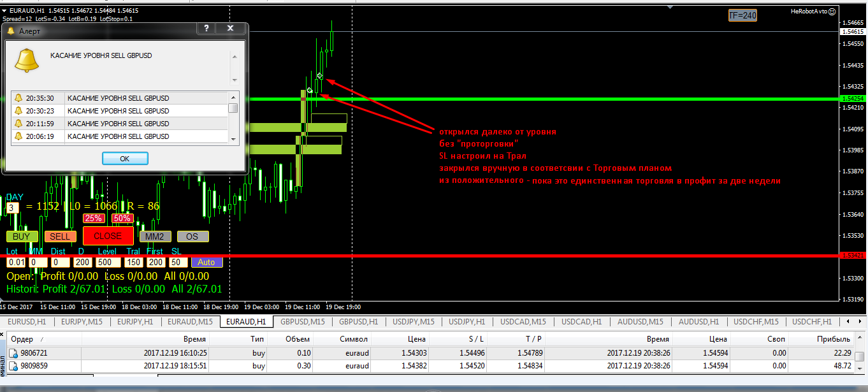The height and width of the screenshot is (392, 868).
Task: Click the BUY button on chart panel
Action: [22, 236]
